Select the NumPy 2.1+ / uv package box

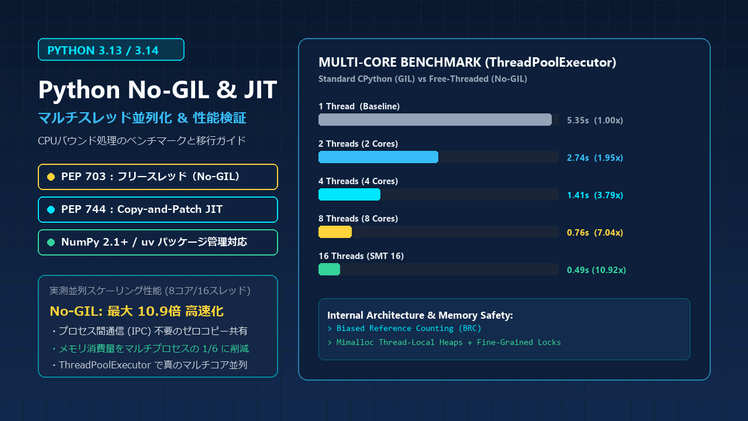(x=158, y=242)
